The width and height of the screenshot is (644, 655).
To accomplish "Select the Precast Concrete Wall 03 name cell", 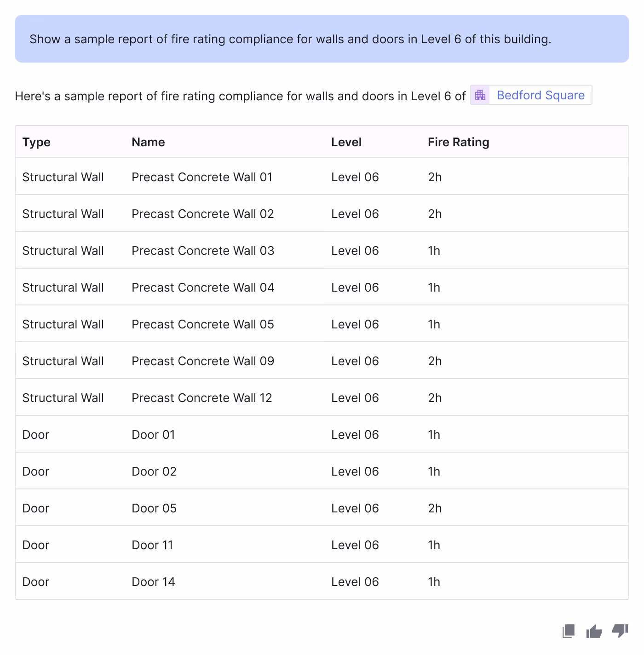I will click(x=203, y=251).
